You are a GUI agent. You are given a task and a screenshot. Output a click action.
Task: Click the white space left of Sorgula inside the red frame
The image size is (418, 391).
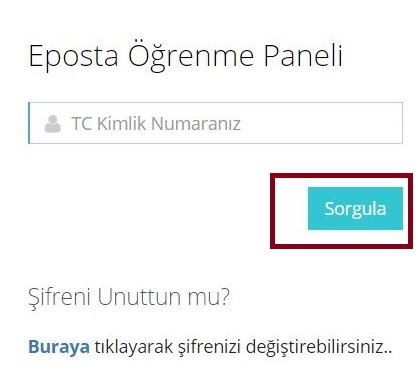(x=290, y=211)
